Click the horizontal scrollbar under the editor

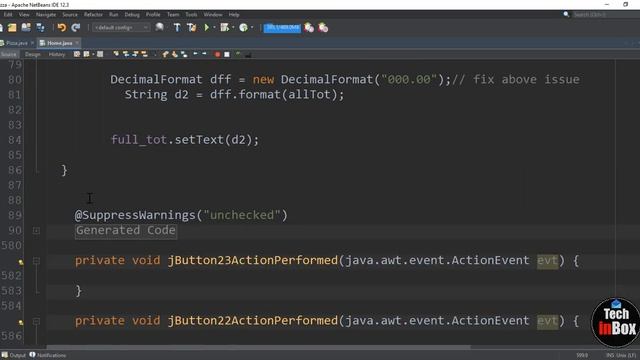point(259,347)
